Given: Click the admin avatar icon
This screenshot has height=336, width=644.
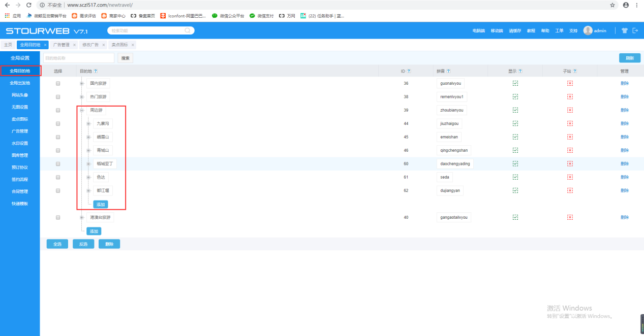Looking at the screenshot, I should [588, 30].
